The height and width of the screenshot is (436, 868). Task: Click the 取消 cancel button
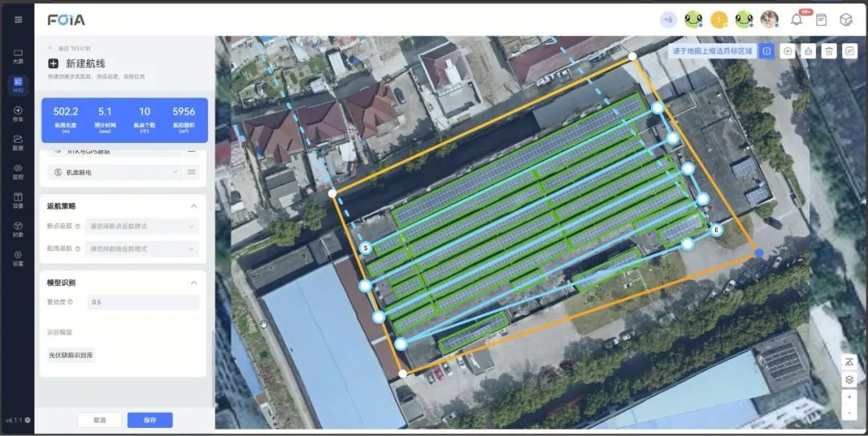tap(100, 420)
